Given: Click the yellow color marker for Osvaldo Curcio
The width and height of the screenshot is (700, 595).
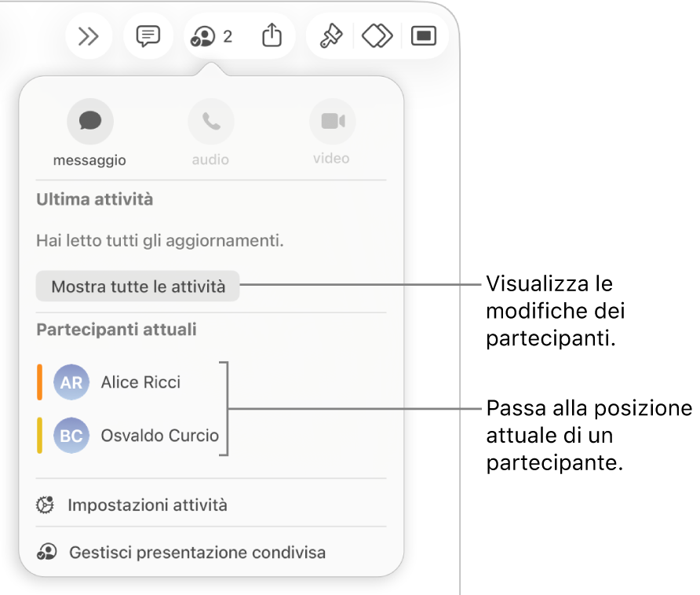Looking at the screenshot, I should (40, 436).
